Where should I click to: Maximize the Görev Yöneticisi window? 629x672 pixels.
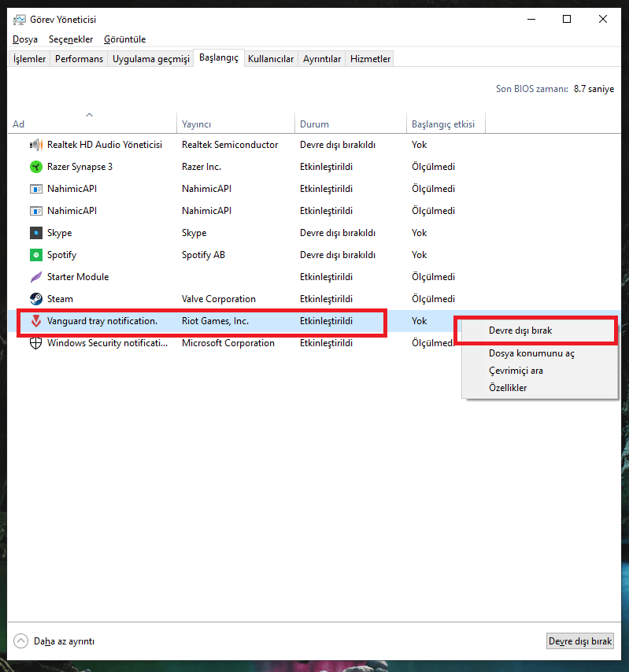(566, 20)
